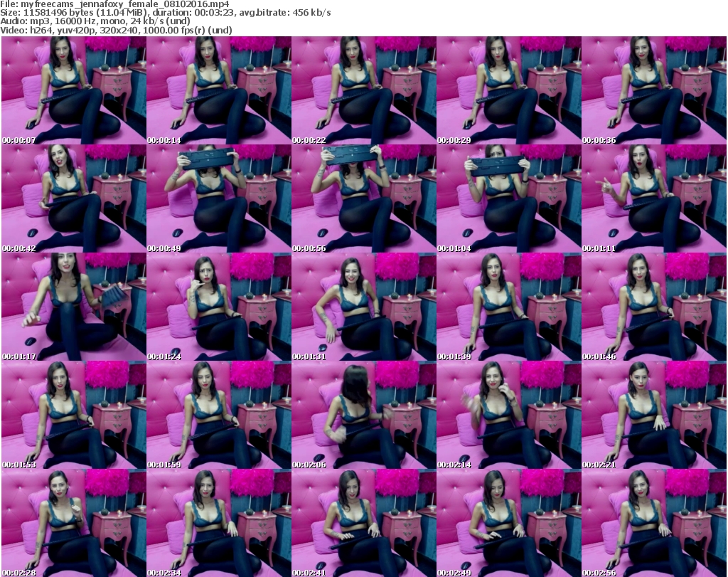View the frame labeled 00:02:41
The image size is (728, 577).
coord(363,523)
